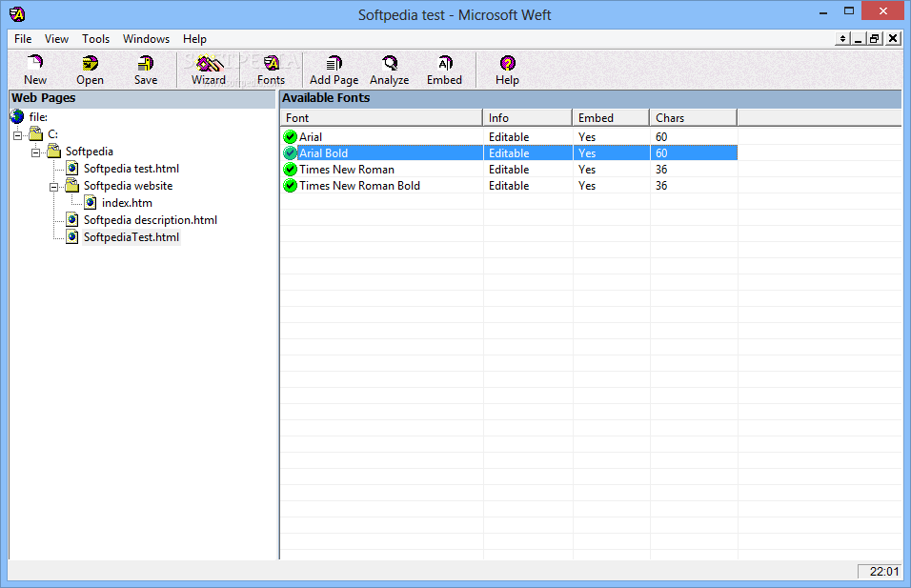The image size is (911, 588).
Task: Select the Arial Bold font name
Action: (324, 153)
